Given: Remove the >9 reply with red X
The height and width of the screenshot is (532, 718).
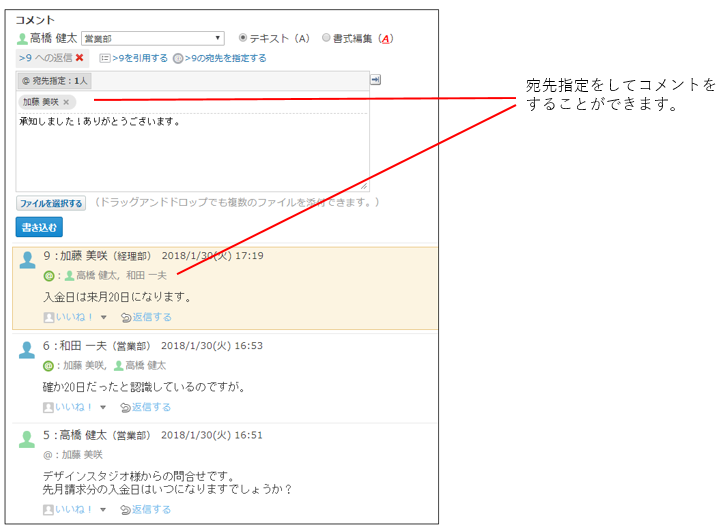Looking at the screenshot, I should (80, 58).
